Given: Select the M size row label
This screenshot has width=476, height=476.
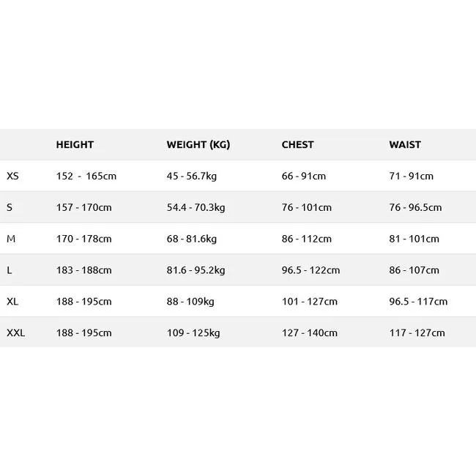Looking at the screenshot, I should pos(11,239).
